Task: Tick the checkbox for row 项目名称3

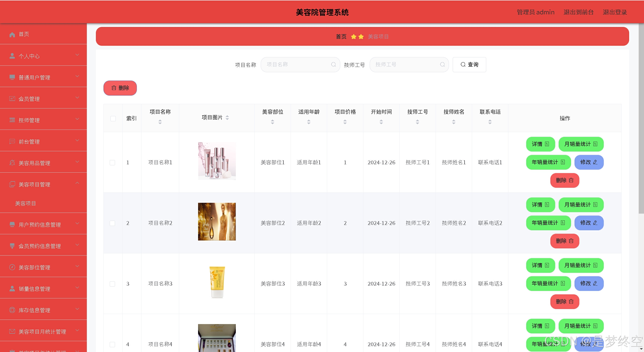Action: (x=112, y=284)
